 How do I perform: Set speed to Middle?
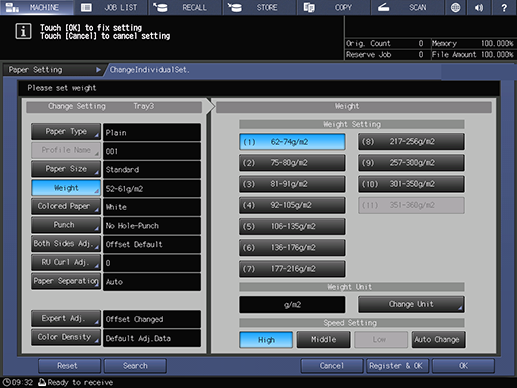323,340
